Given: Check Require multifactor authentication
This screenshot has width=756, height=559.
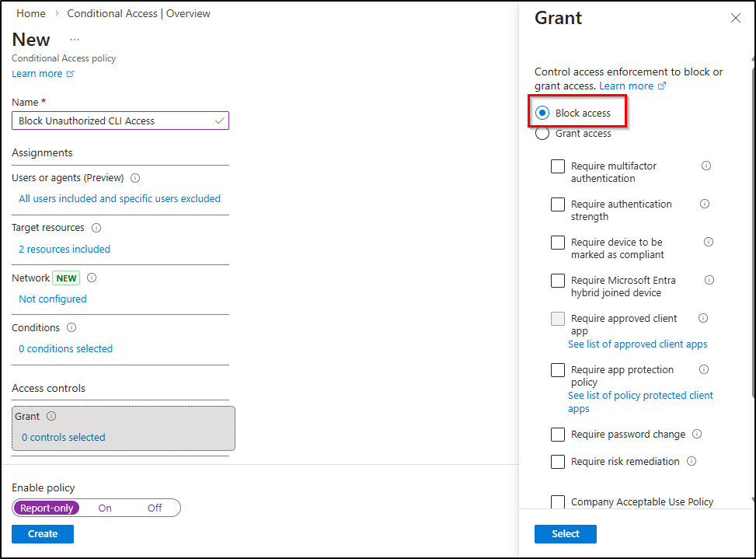Looking at the screenshot, I should point(557,166).
